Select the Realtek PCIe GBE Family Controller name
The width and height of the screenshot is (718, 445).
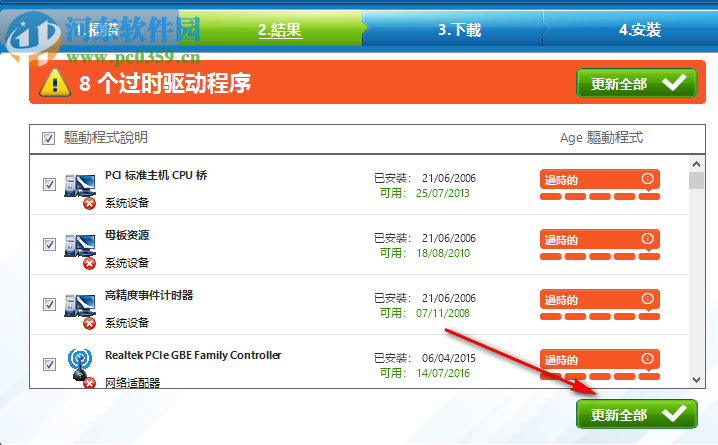click(x=193, y=355)
